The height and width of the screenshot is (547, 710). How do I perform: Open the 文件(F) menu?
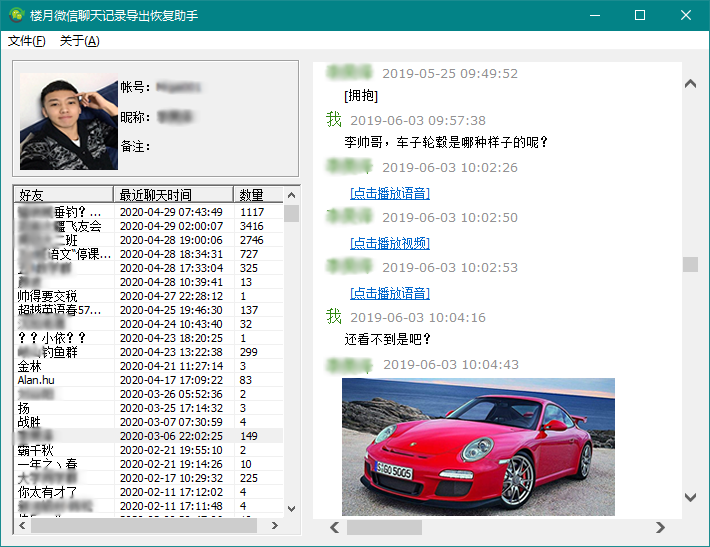coord(27,41)
